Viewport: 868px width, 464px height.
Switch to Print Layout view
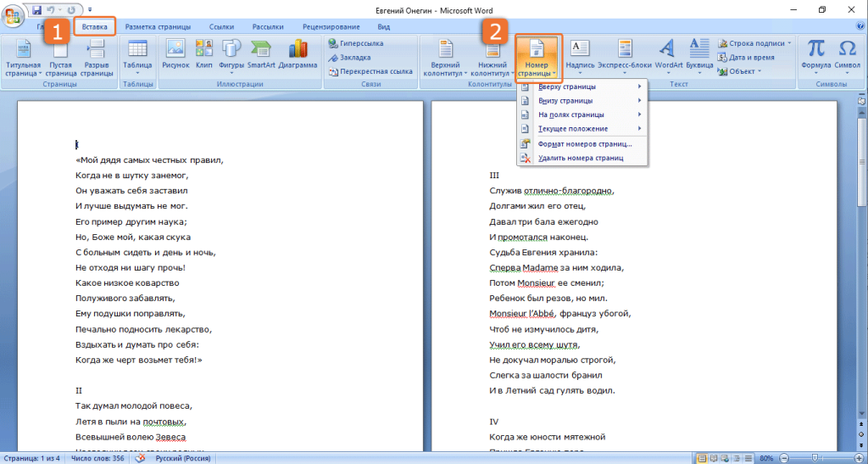click(x=701, y=458)
